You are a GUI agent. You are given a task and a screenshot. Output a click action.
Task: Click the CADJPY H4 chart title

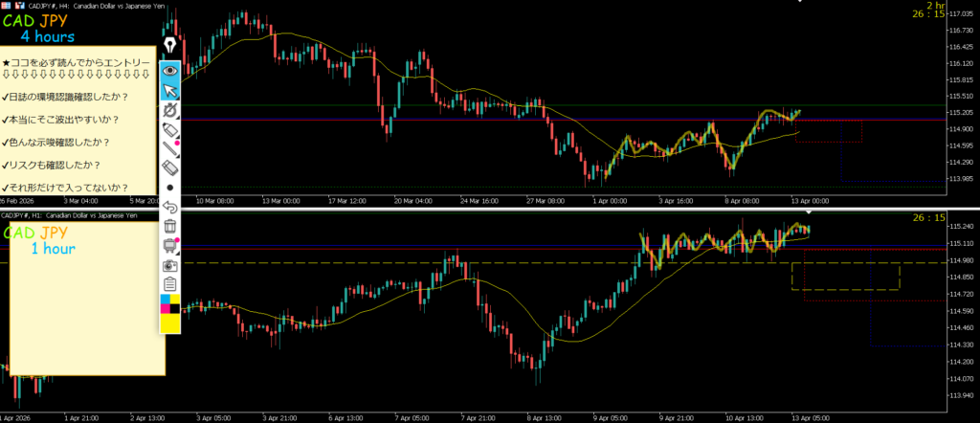[77, 5]
